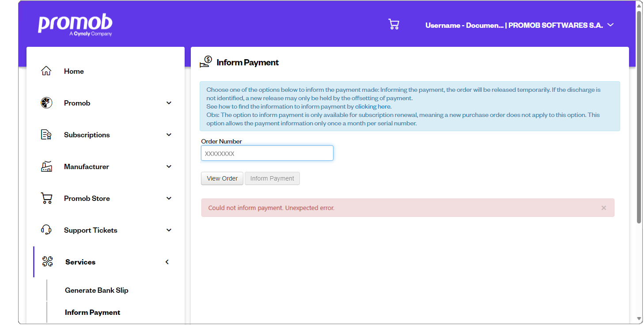Viewport: 644px width, 325px height.
Task: Click the disabled Inform Payment button
Action: click(272, 178)
